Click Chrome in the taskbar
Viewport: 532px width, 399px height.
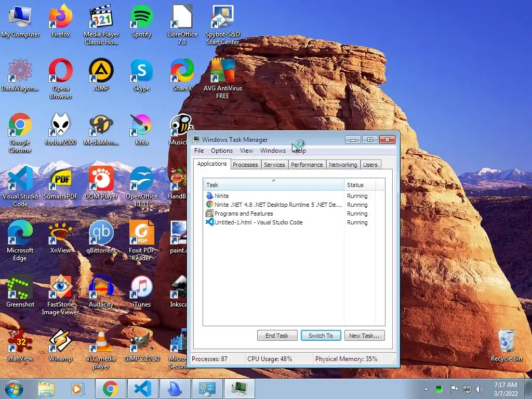[x=110, y=389]
